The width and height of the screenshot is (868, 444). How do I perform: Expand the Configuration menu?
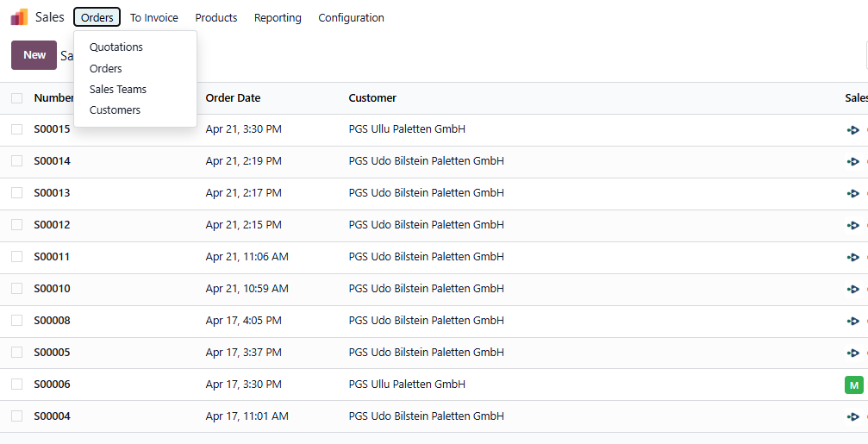351,17
